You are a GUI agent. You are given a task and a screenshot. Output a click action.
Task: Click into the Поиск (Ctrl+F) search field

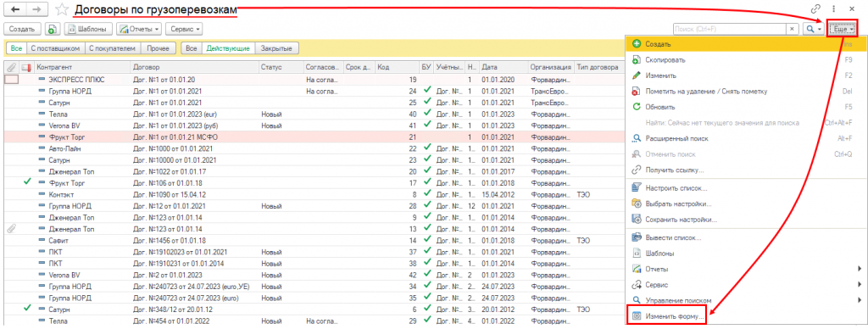(730, 29)
